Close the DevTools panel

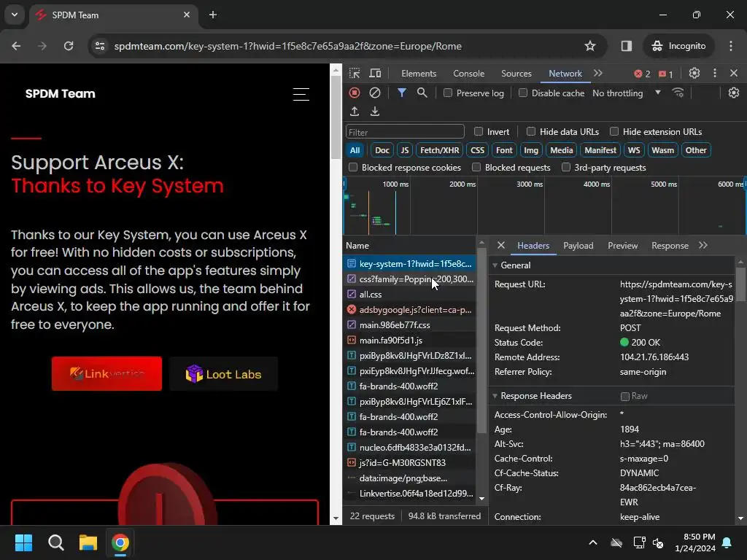734,74
